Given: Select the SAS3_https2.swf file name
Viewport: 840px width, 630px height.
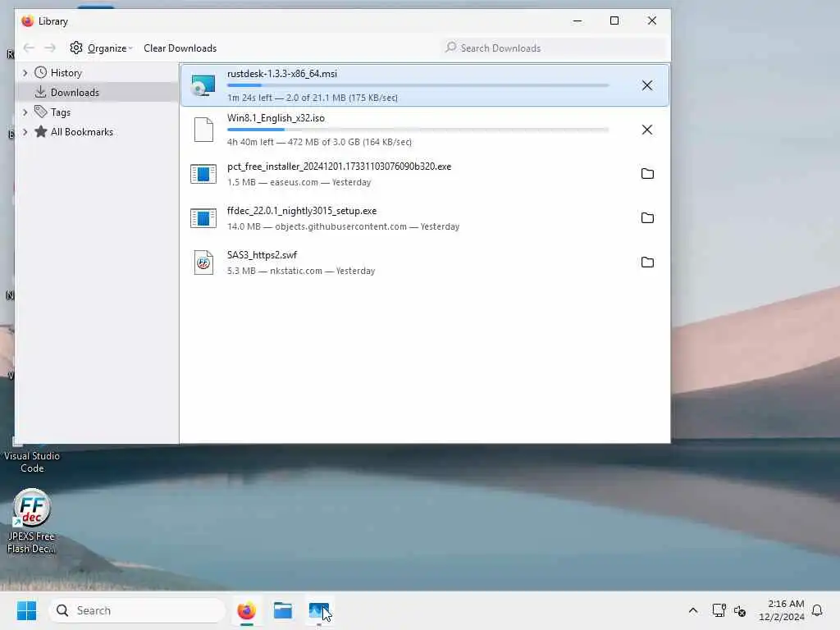Looking at the screenshot, I should coord(262,255).
